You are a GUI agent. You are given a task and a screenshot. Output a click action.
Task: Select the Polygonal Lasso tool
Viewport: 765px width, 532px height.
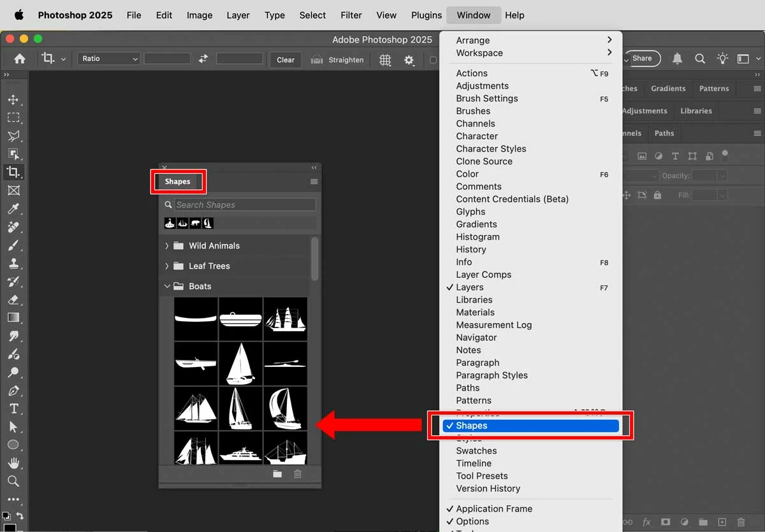click(x=13, y=136)
